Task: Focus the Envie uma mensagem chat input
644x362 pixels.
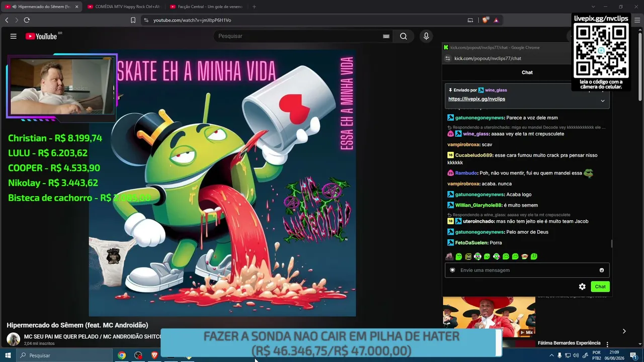Action: (x=527, y=270)
